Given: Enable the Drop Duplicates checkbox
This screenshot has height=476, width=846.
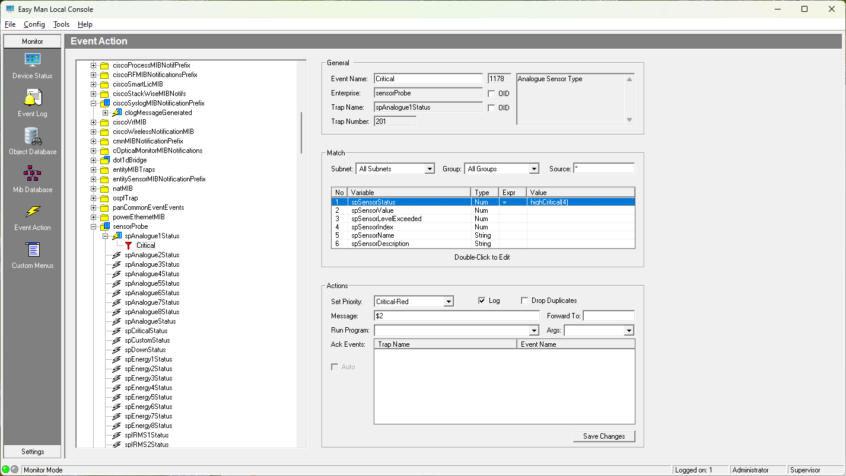Looking at the screenshot, I should (x=524, y=301).
